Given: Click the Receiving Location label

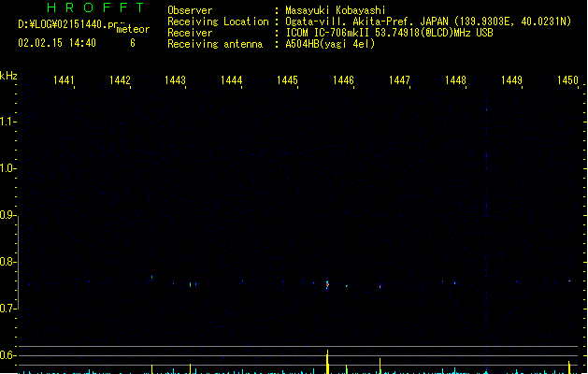Looking at the screenshot, I should coord(218,22).
